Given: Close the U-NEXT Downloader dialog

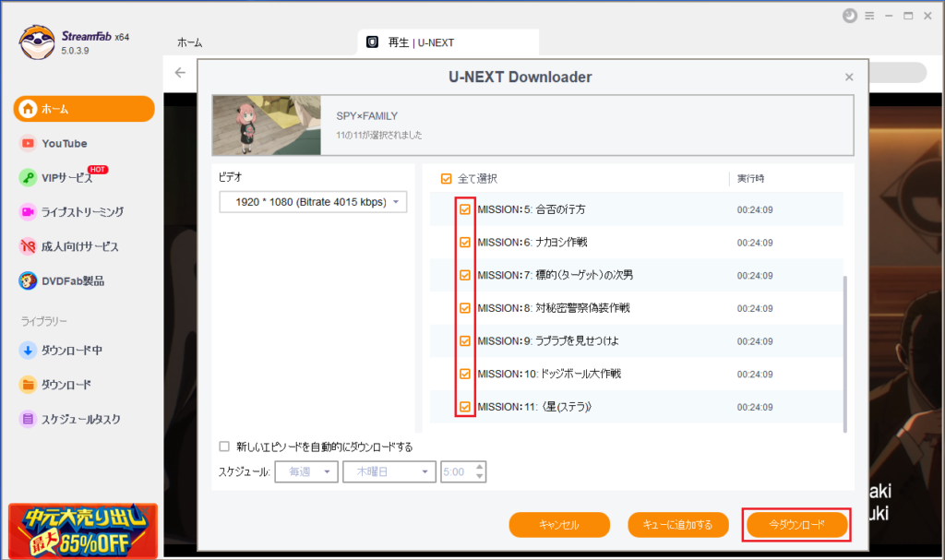Looking at the screenshot, I should coord(849,77).
